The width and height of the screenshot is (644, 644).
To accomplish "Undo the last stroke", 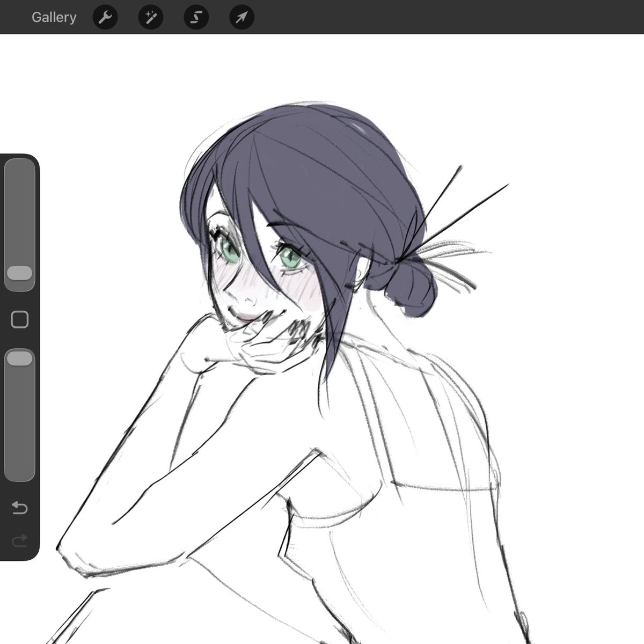I will coord(20,508).
